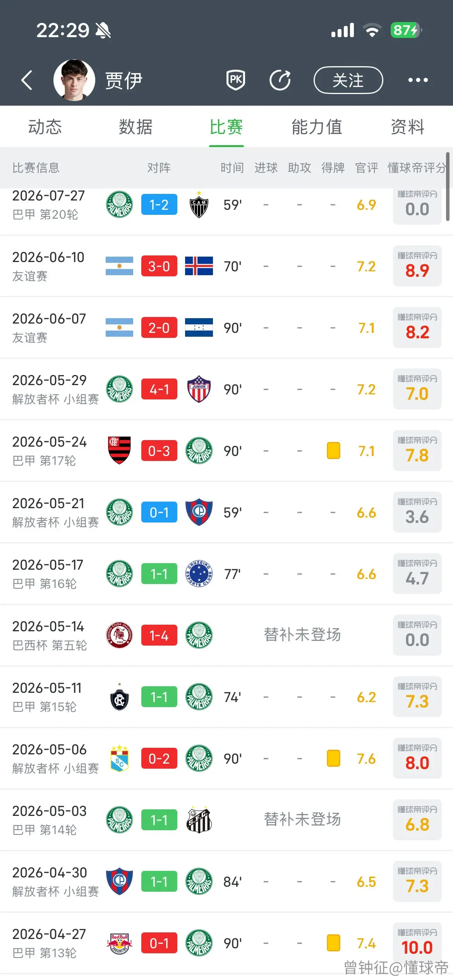The image size is (453, 980).
Task: Tap the player avatar photo
Action: 74,80
